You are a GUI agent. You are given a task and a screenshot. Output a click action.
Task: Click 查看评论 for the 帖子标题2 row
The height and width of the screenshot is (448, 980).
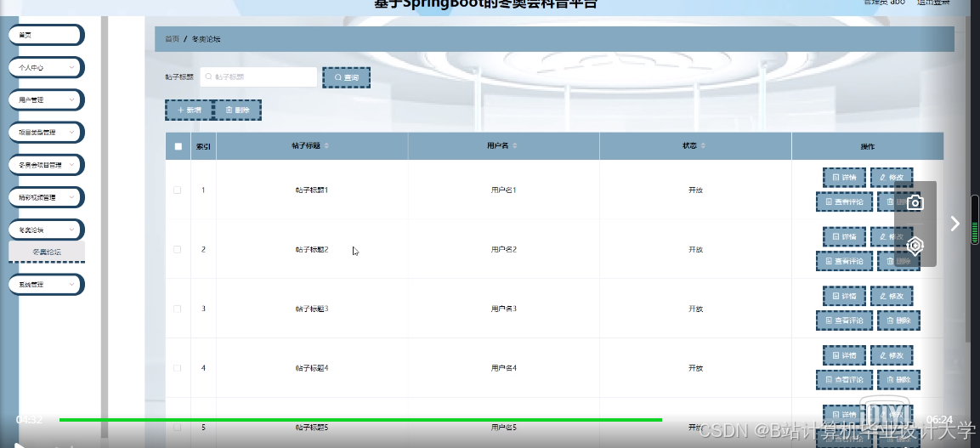844,261
